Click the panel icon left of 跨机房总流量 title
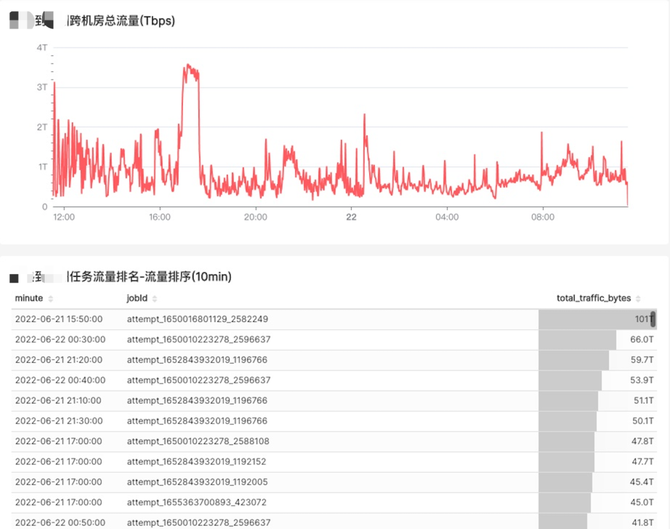Screen dimensions: 670x529 [13, 21]
